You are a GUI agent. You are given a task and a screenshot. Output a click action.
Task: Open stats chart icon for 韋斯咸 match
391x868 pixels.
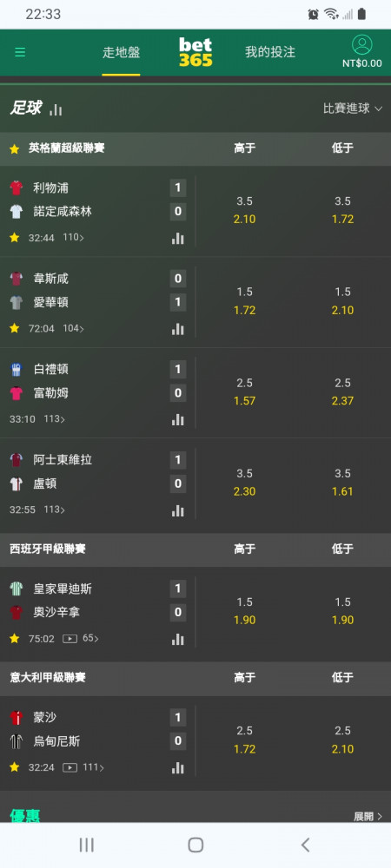coord(178,329)
